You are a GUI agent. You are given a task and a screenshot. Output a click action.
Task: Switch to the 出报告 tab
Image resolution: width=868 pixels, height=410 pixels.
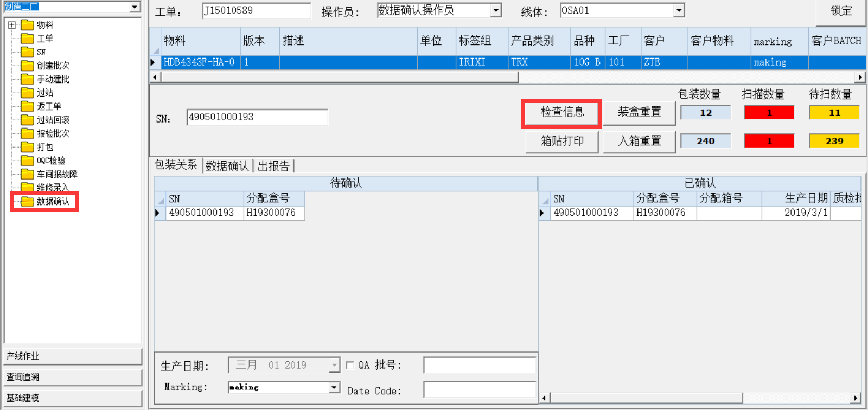click(x=273, y=166)
